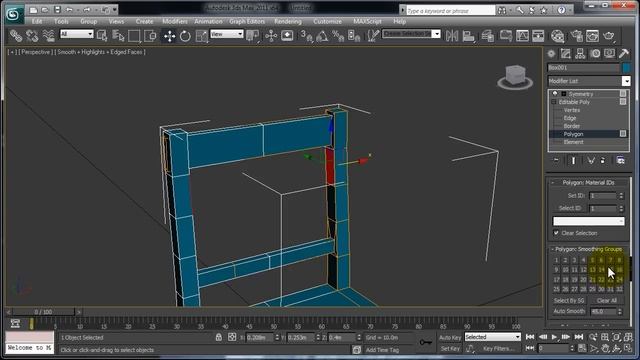Image resolution: width=640 pixels, height=360 pixels.
Task: Click Make Unique icon
Action: tap(591, 160)
